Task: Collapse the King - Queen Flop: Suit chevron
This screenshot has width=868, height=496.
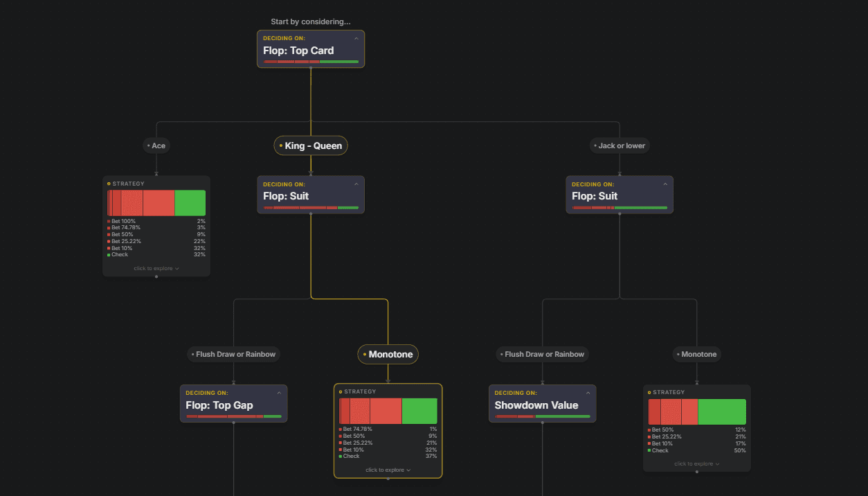Action: point(356,184)
